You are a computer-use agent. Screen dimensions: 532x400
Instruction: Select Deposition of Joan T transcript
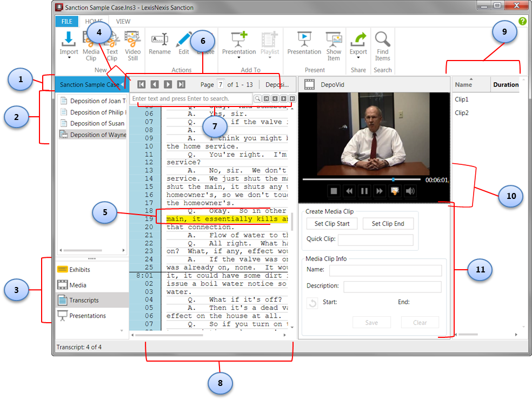(x=92, y=101)
